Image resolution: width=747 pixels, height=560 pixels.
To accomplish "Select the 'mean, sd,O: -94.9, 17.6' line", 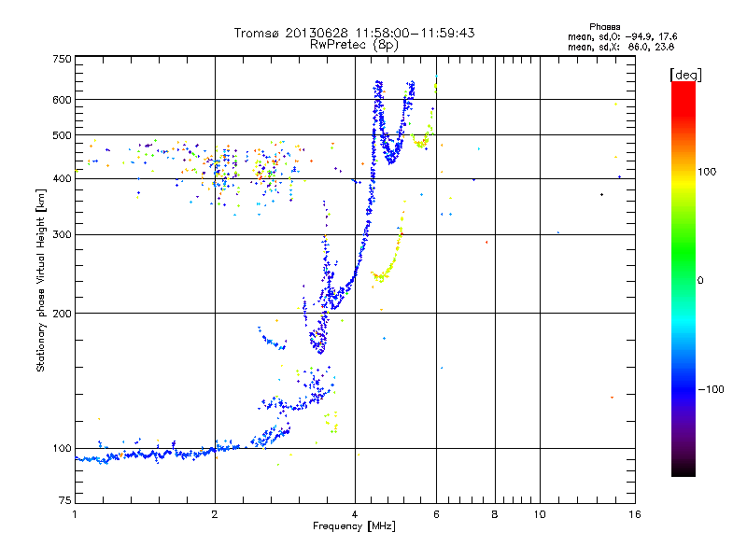I will point(622,36).
